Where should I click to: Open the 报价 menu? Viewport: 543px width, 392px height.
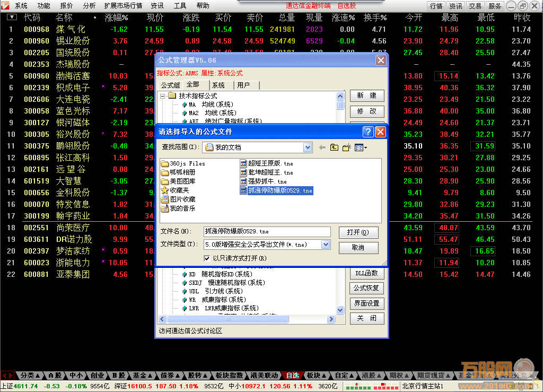click(x=66, y=5)
